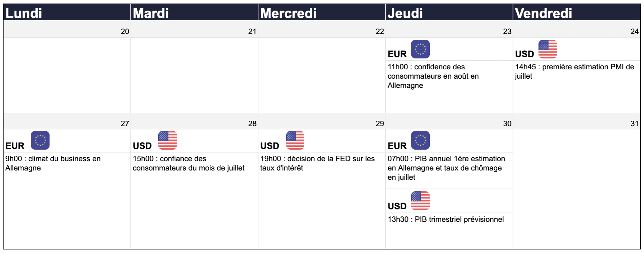Screen dimensions: 644x253
Task: Open the 11h00 confidence des consommateurs event
Action: coord(433,76)
